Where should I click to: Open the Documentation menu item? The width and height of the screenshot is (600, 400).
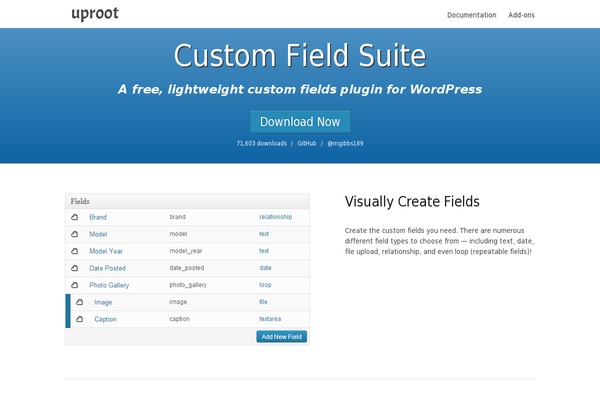tap(471, 15)
